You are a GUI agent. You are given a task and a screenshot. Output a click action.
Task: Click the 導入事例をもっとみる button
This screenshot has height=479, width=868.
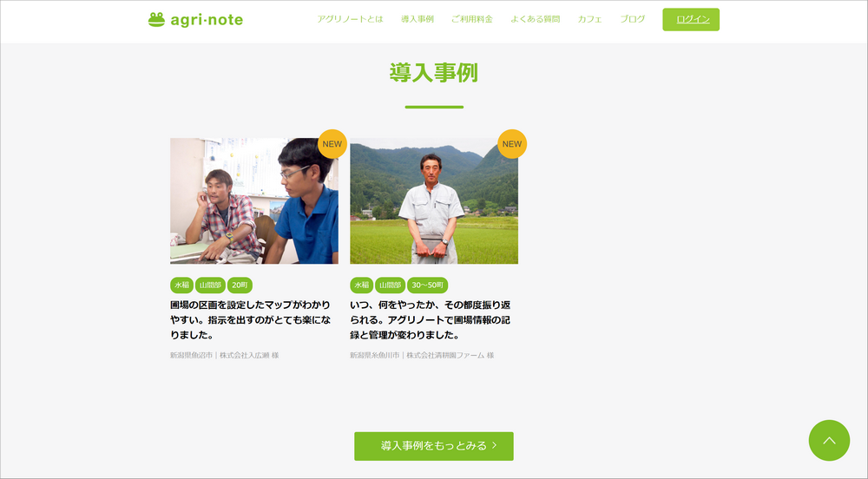point(434,446)
